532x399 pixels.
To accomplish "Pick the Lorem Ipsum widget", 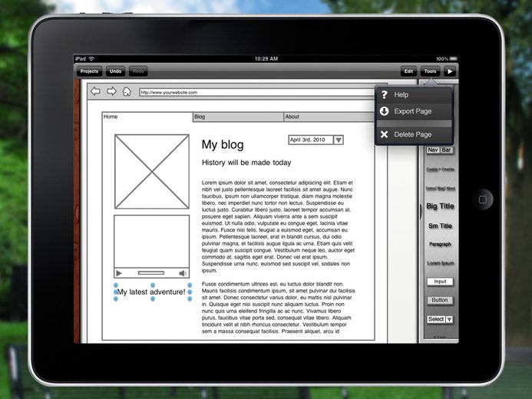I will click(x=441, y=263).
